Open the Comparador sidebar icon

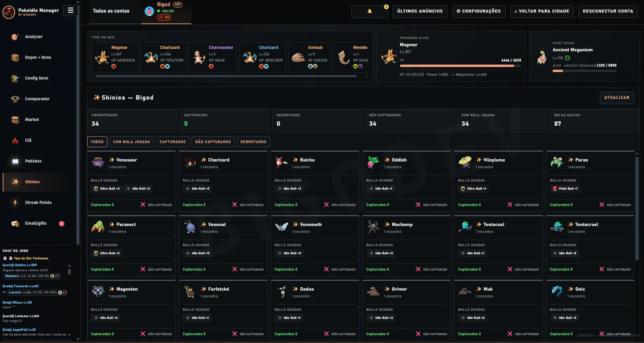[x=15, y=99]
